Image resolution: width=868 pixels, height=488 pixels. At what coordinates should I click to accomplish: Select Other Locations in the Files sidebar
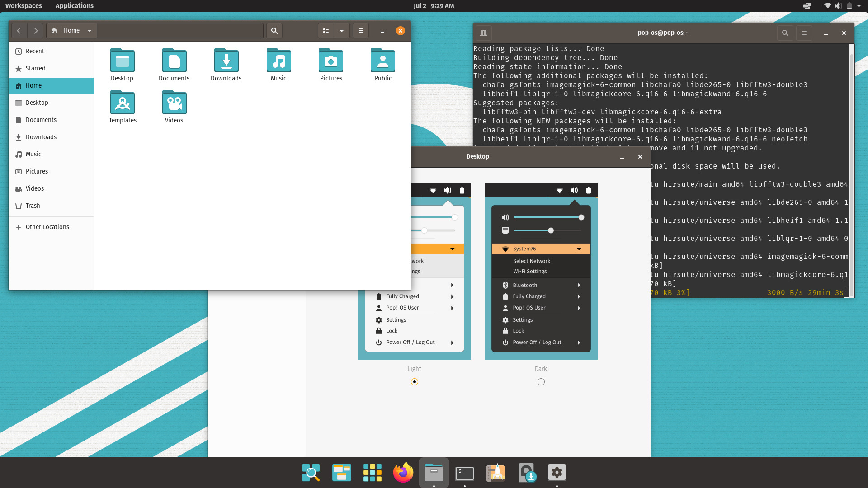point(47,226)
